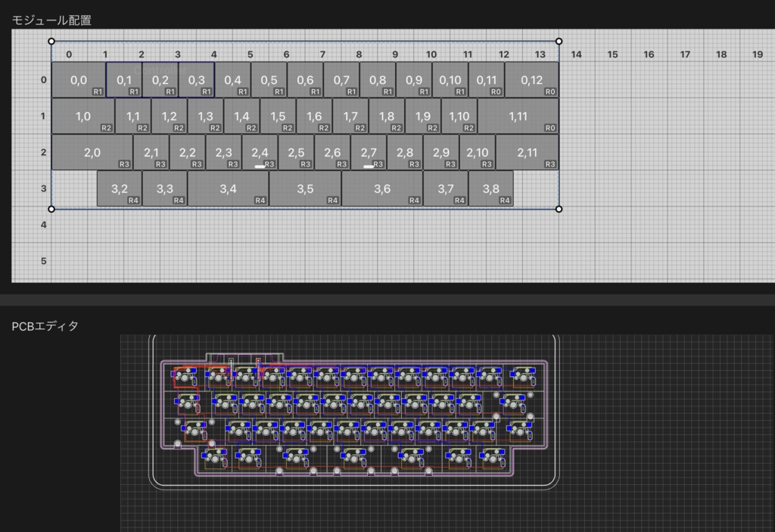
Task: Select key module 0,12
Action: (532, 79)
